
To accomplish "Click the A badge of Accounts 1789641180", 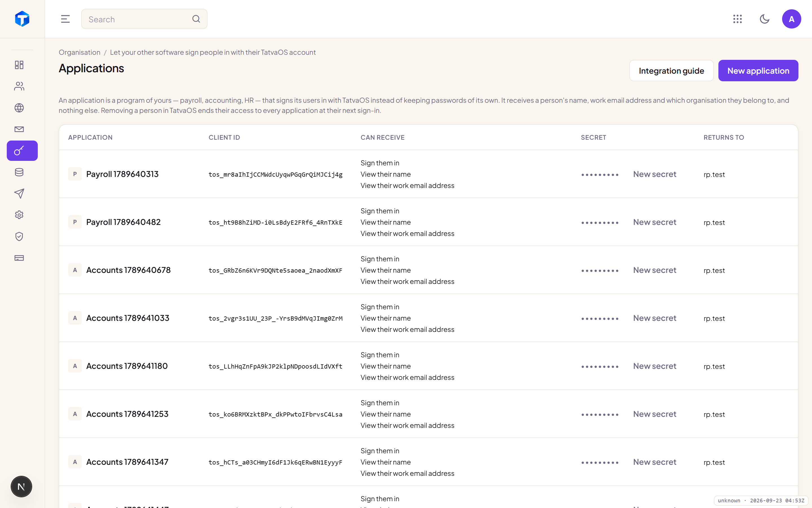I will coord(75,366).
